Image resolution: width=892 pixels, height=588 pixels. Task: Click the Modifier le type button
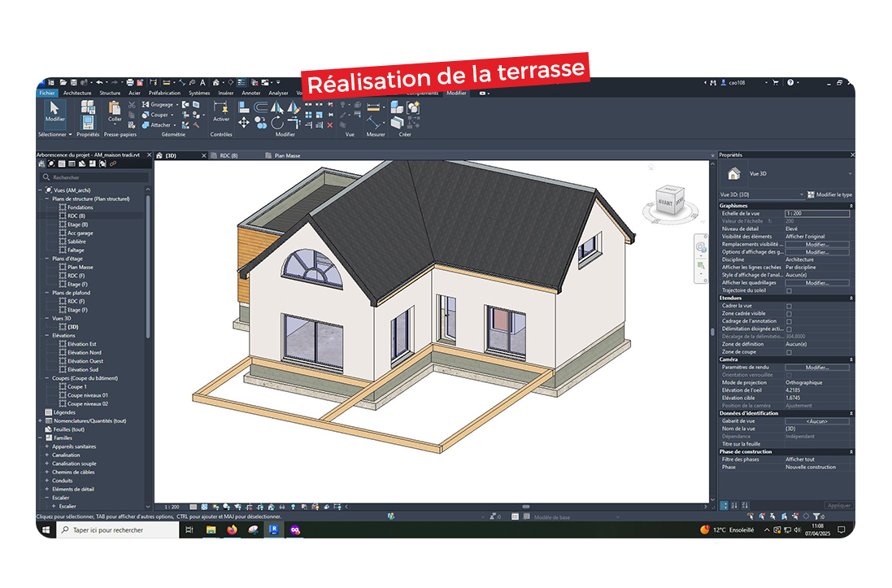point(830,194)
